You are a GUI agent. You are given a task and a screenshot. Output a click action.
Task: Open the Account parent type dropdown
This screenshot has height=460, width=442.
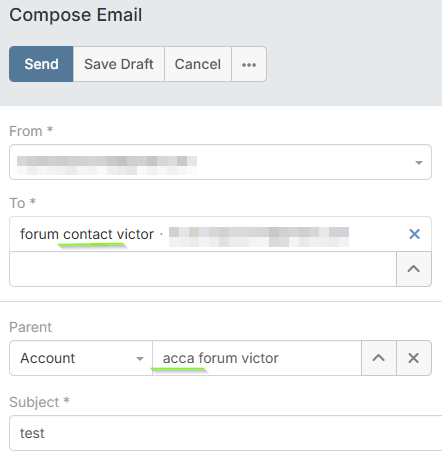click(x=81, y=358)
